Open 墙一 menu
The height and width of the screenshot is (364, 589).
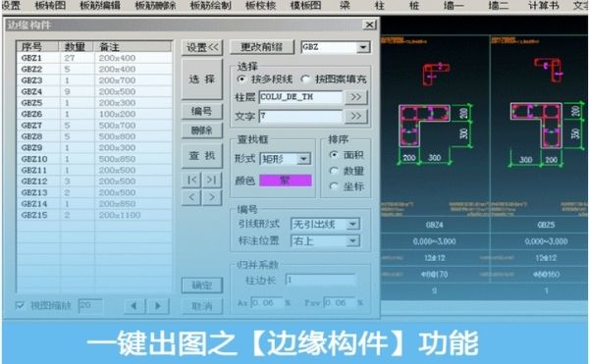(x=454, y=5)
